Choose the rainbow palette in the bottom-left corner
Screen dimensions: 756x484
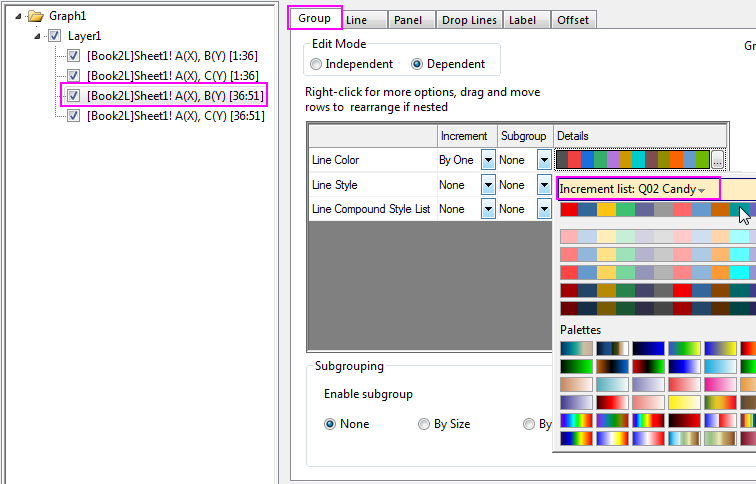coord(576,438)
